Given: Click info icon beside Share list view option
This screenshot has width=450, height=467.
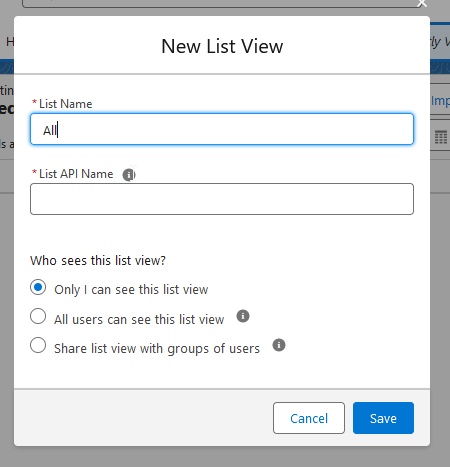Looking at the screenshot, I should (279, 345).
